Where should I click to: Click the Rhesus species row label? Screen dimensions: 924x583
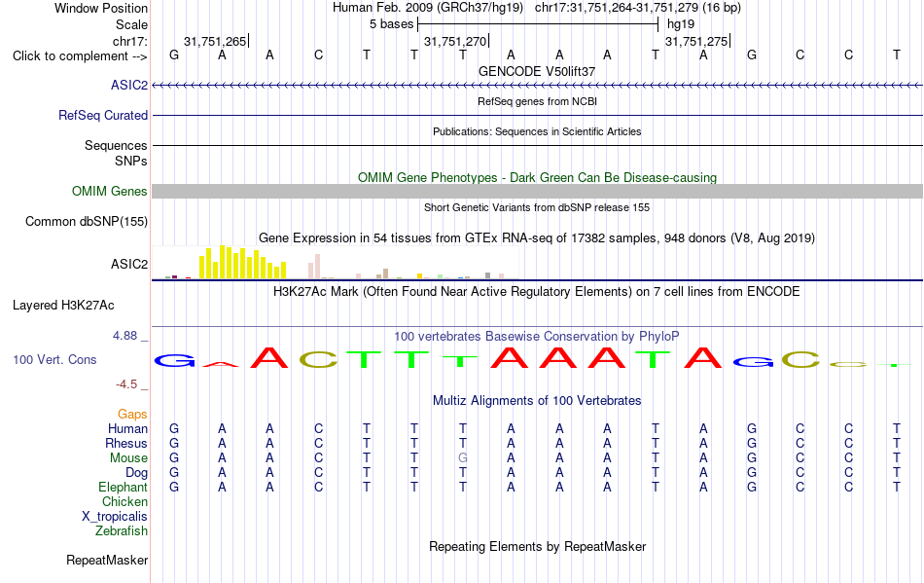coord(126,444)
